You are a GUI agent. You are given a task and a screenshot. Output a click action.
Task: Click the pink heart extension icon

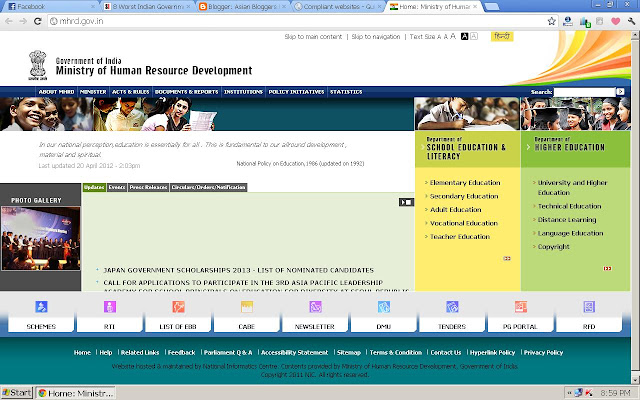coord(616,21)
